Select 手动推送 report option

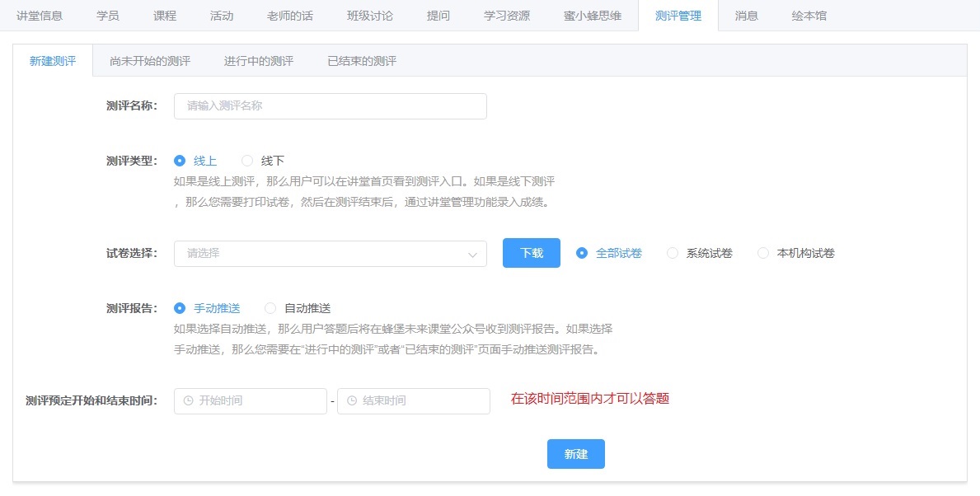pos(180,308)
